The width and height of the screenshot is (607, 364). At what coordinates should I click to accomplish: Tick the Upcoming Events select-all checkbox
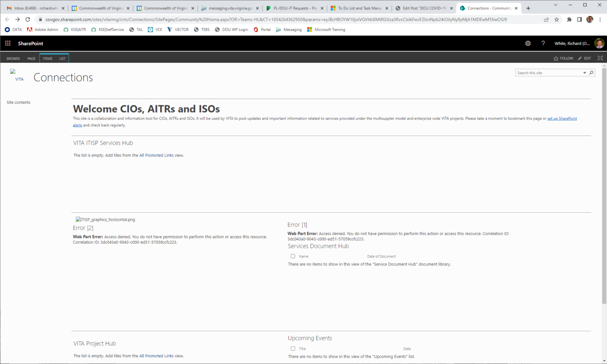tap(293, 349)
